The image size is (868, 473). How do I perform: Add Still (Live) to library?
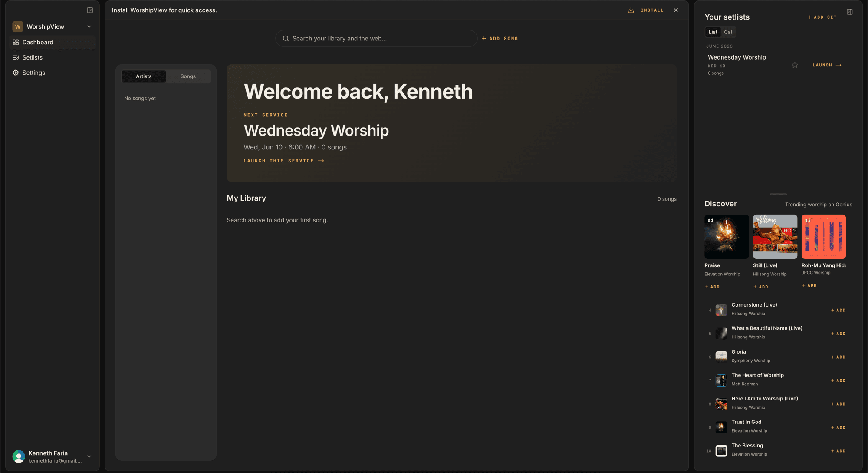(761, 287)
